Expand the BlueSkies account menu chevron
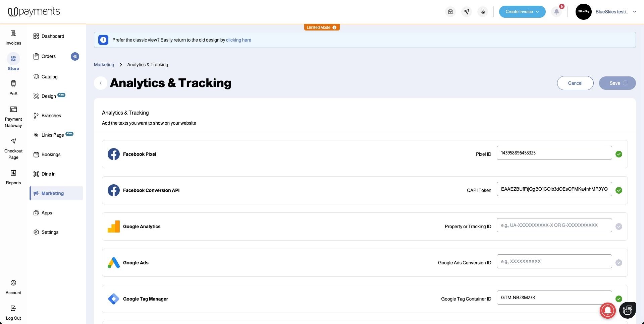644x324 pixels. [635, 12]
